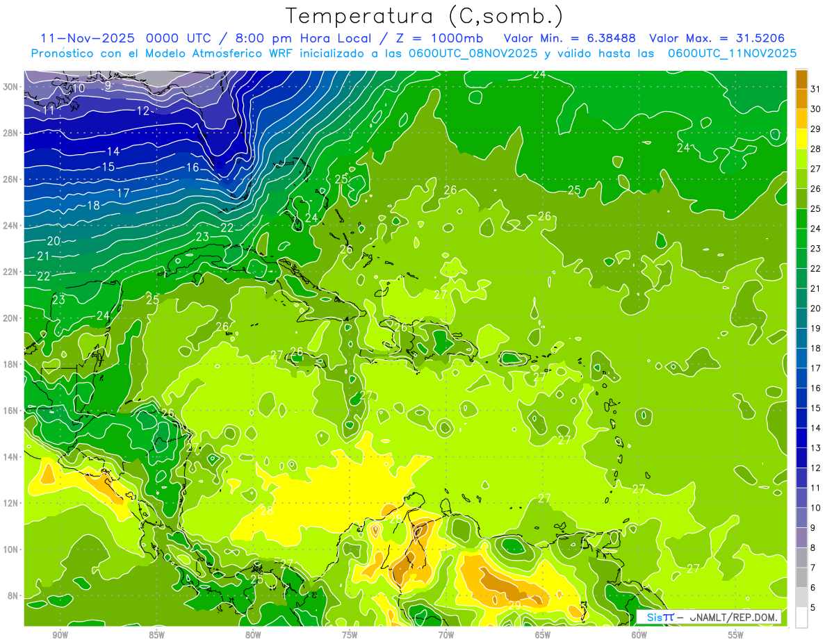The image size is (834, 644).
Task: Click purple swatch between 9 and 10
Action: click(x=801, y=518)
